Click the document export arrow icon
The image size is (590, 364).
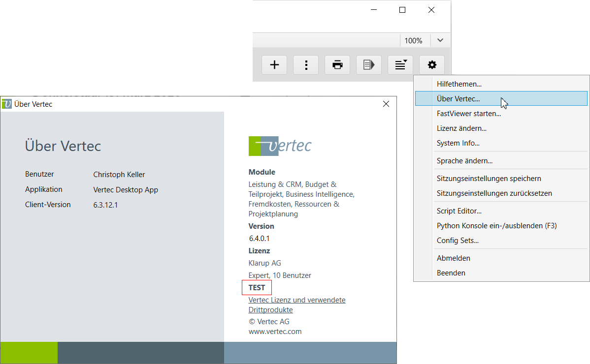click(369, 65)
